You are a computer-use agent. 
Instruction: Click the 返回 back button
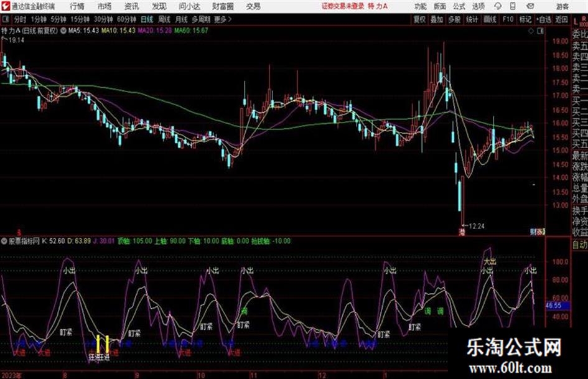561,19
